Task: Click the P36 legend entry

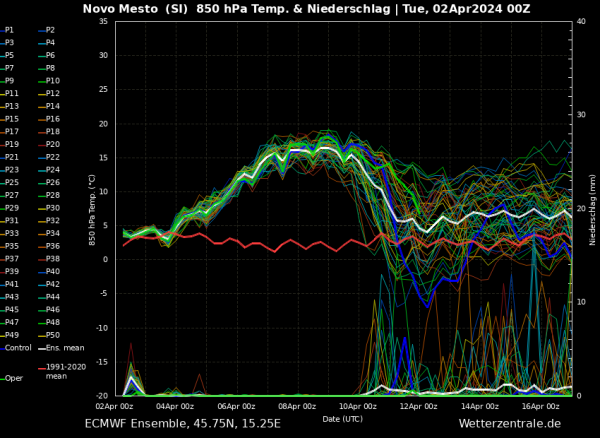Action: click(x=49, y=246)
